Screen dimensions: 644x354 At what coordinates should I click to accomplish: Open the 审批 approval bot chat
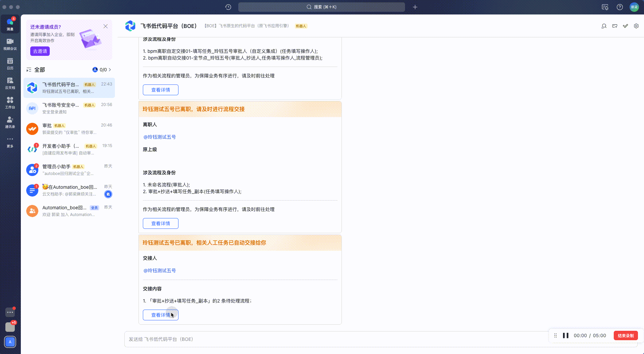69,129
